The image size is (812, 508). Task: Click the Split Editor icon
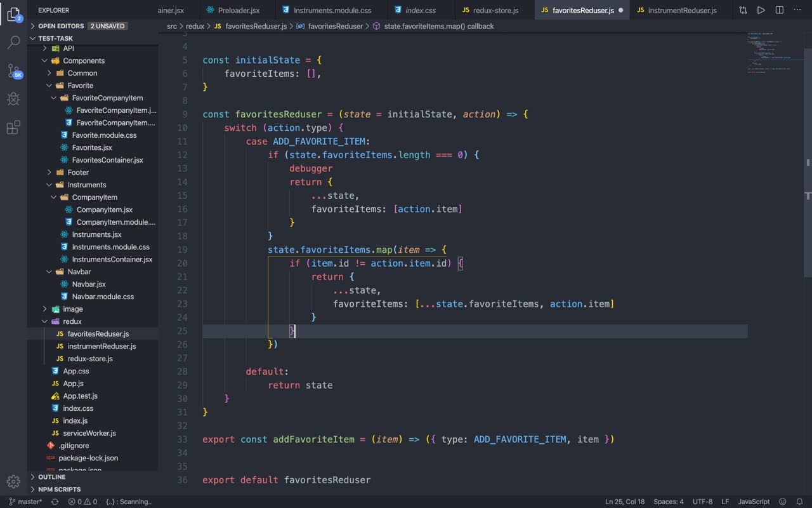[779, 10]
